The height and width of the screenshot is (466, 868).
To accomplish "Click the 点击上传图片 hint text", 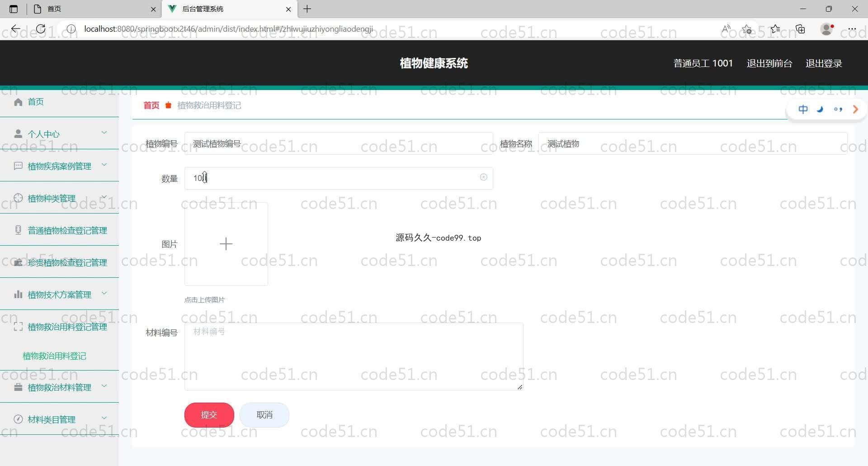I will tap(204, 300).
